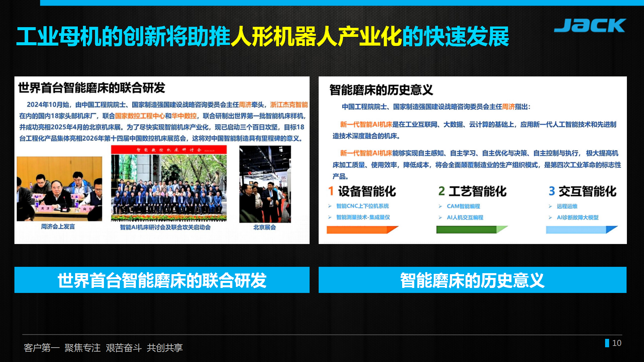Click the footer slogan 聚焦专注
644x362 pixels.
point(83,348)
